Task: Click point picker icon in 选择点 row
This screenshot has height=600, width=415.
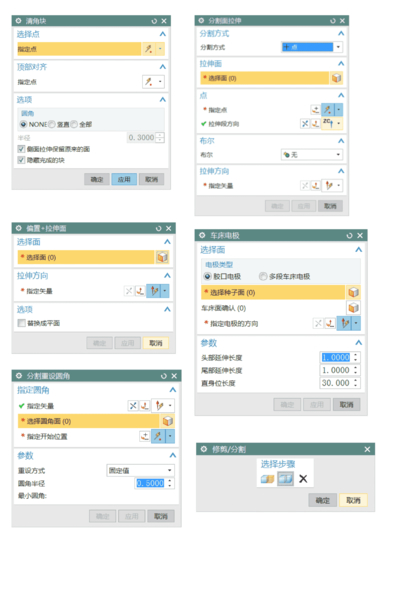Action: pyautogui.click(x=148, y=49)
